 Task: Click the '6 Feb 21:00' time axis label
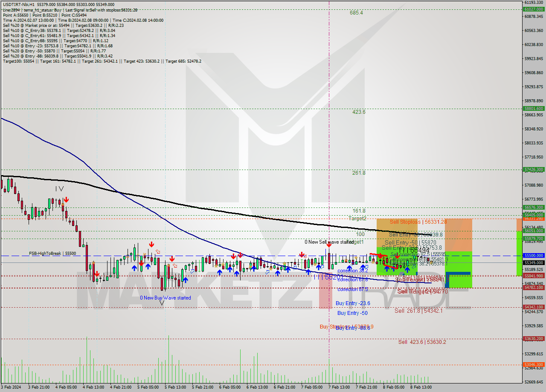284,387
